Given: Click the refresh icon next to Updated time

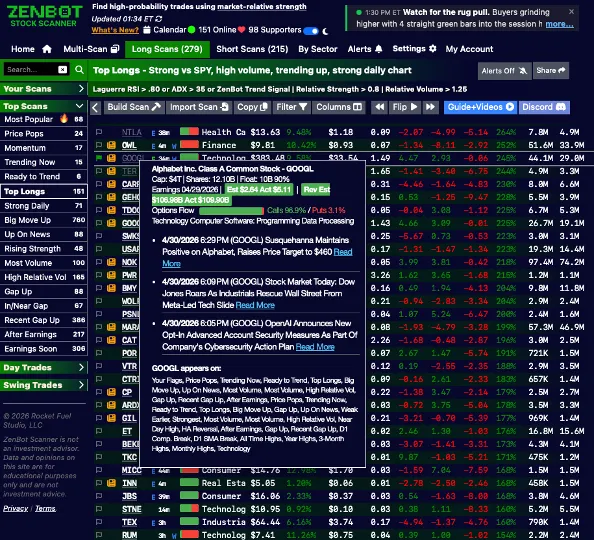Looking at the screenshot, I should click(159, 19).
